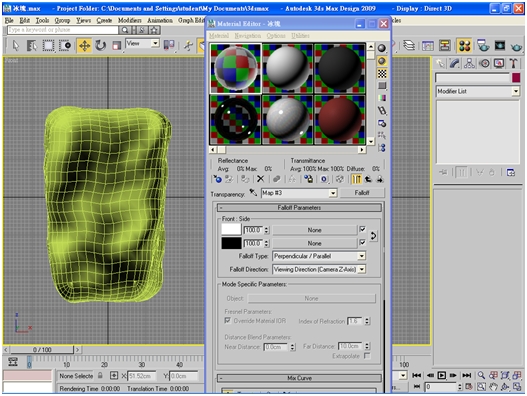Viewport: 527px width, 396px height.
Task: Click the Falloff map type button
Action: click(x=362, y=193)
